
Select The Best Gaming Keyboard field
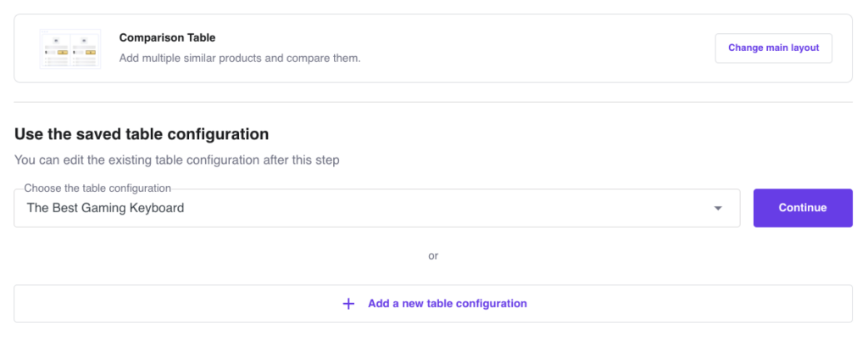click(x=377, y=208)
